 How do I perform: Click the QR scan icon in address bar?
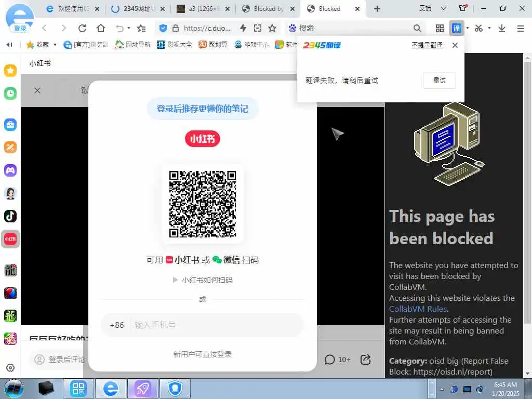coord(258,28)
